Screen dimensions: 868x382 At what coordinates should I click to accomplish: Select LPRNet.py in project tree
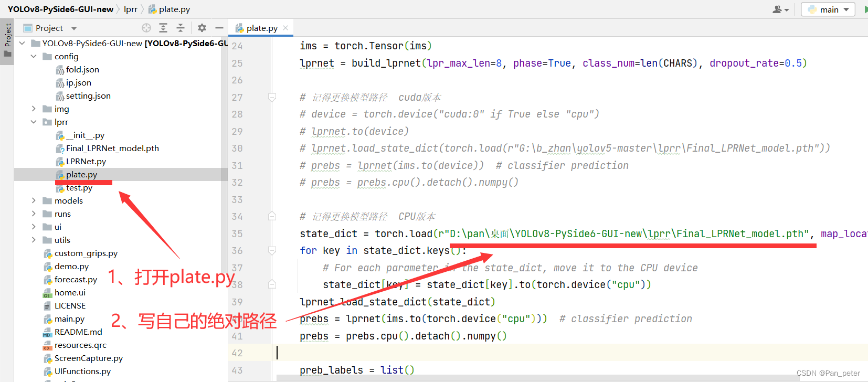click(x=86, y=161)
